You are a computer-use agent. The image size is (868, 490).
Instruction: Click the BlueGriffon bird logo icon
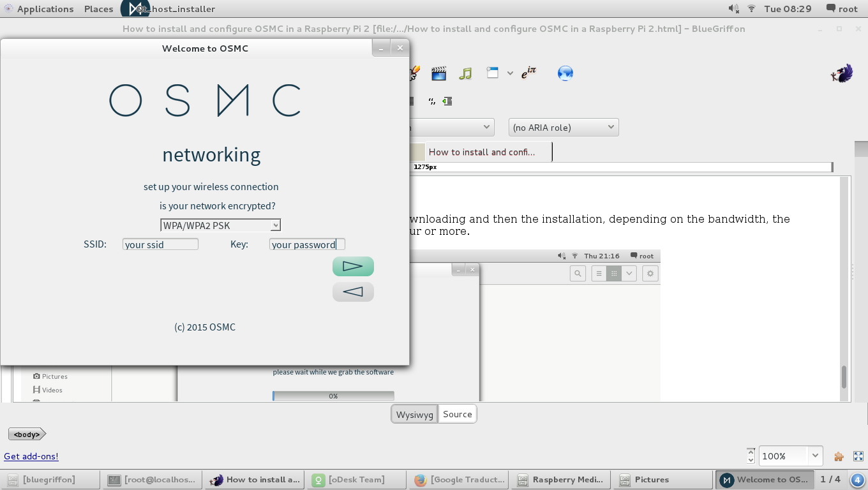pos(842,73)
